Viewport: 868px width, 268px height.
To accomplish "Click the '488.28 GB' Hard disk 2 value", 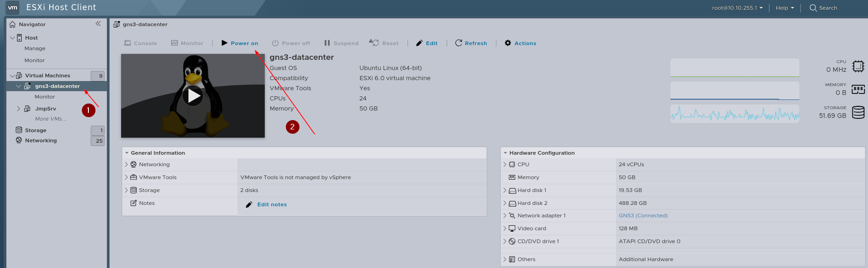I will pos(633,203).
